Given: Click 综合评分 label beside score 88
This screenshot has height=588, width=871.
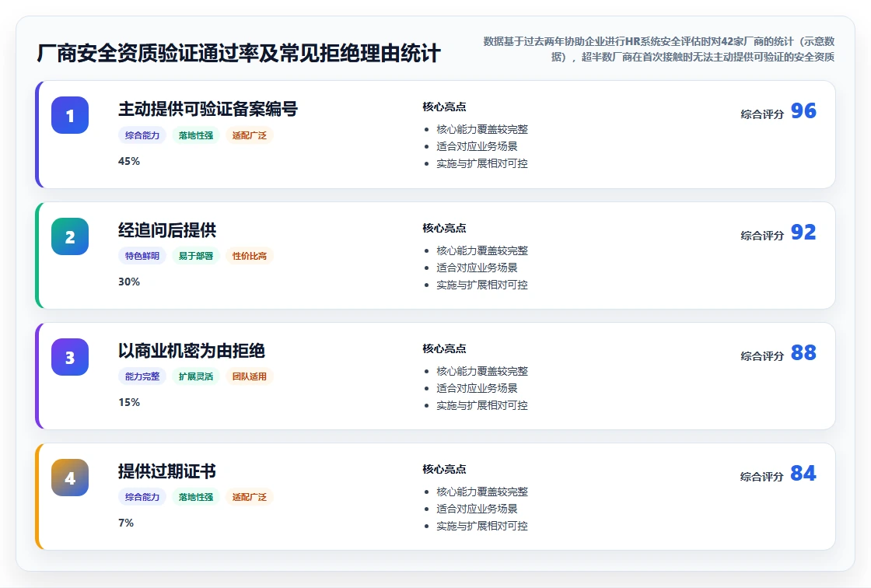Looking at the screenshot, I should click(x=762, y=356).
